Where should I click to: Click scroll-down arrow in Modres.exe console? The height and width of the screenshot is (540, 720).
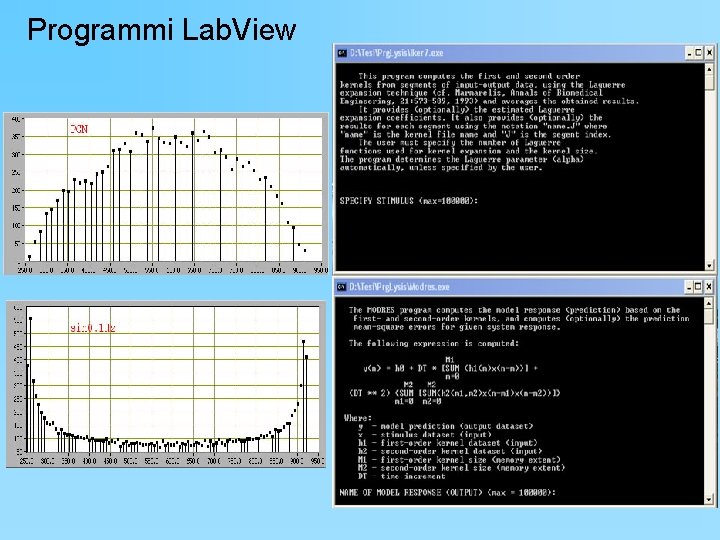709,499
